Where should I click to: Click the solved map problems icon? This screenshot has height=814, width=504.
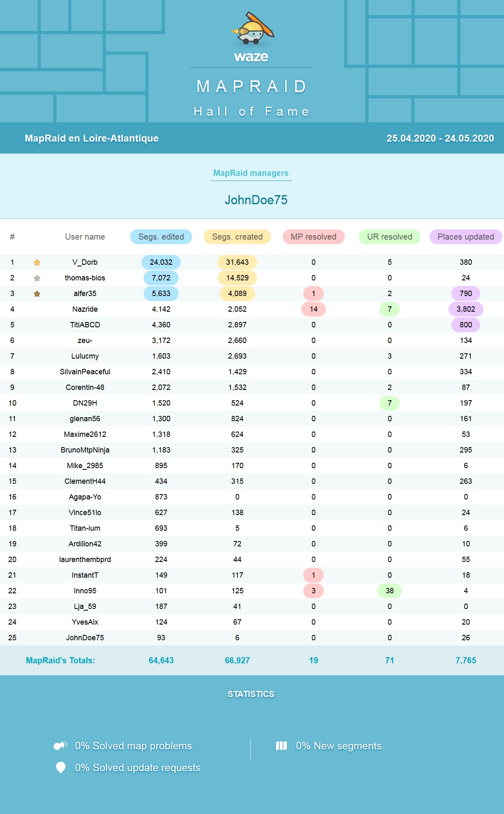tap(61, 746)
